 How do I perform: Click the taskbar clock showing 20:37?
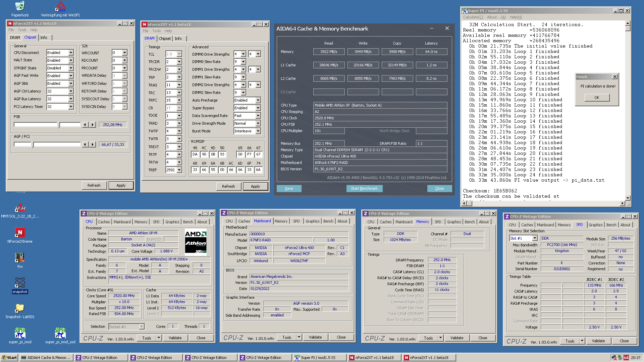pyautogui.click(x=635, y=358)
